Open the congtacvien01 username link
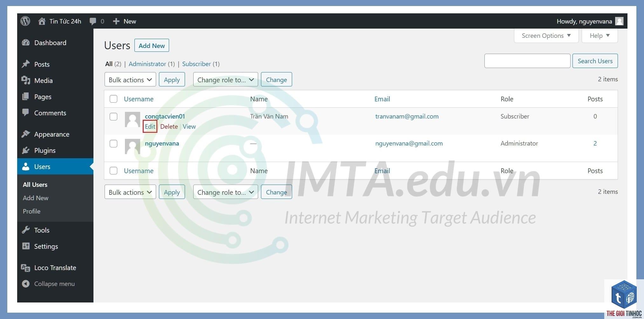This screenshot has height=319, width=644. (x=165, y=116)
